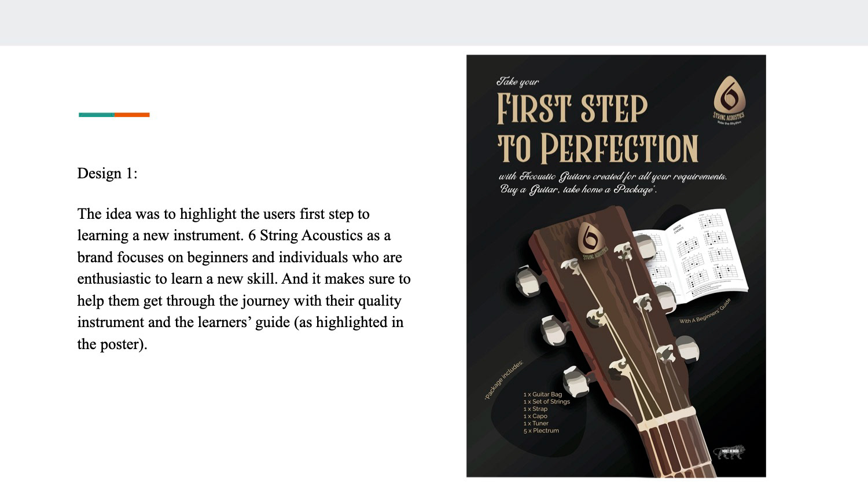Click '1 x Guitar Bag' list item
This screenshot has height=488, width=868.
pyautogui.click(x=542, y=394)
